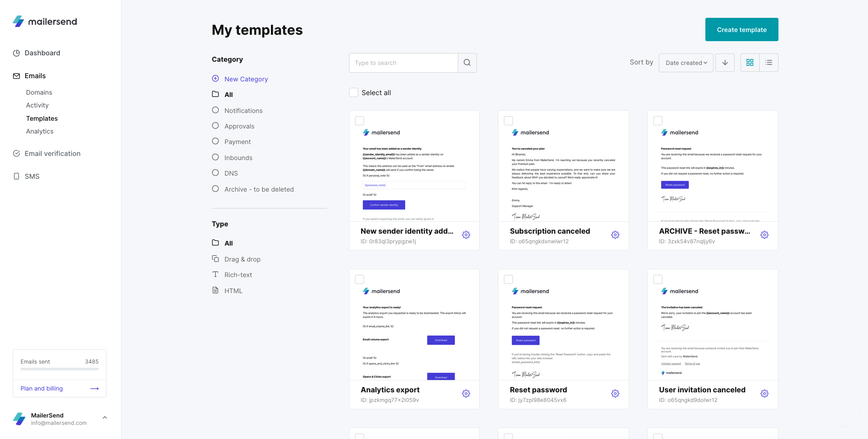
Task: Click the Email verification check icon
Action: [16, 154]
